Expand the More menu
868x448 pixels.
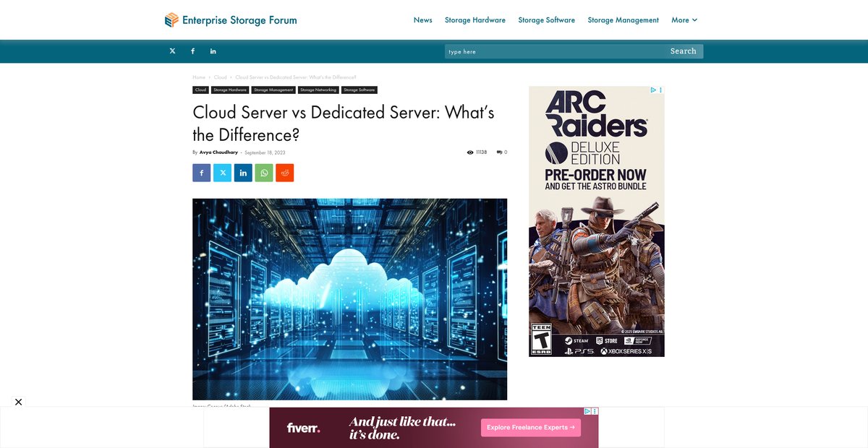(684, 20)
